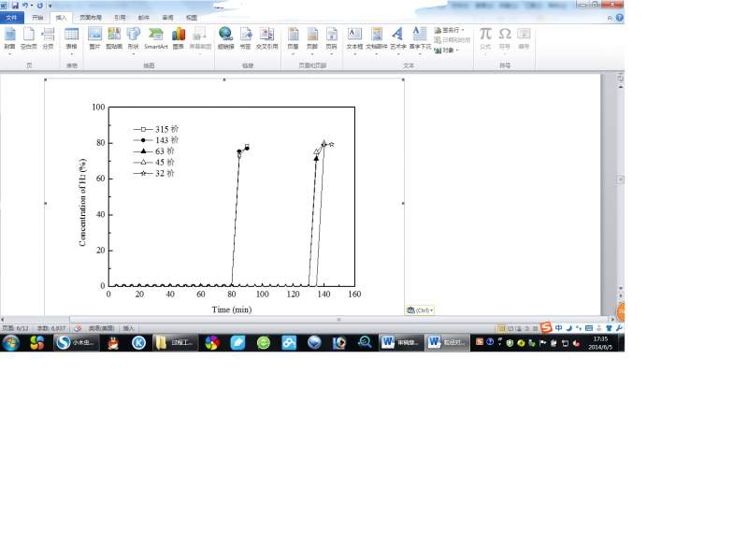
Task: Insert a Blank Page (空白页)
Action: [29, 38]
